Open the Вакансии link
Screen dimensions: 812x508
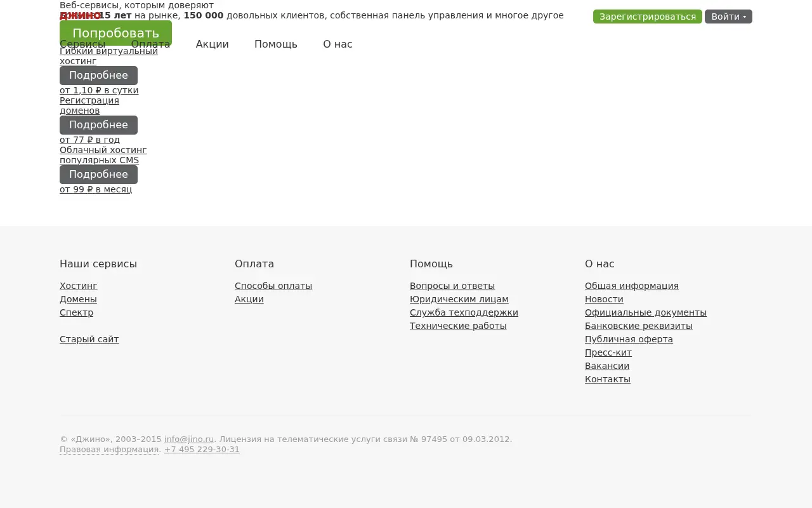607,366
